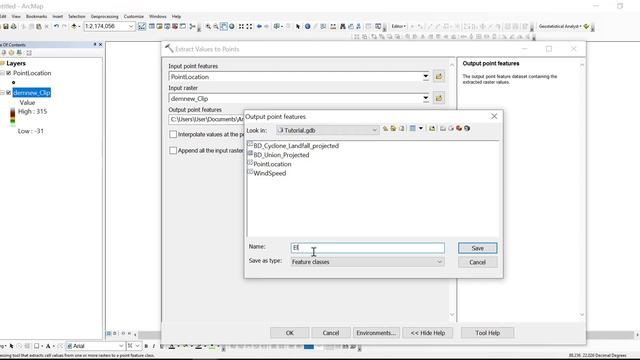The width and height of the screenshot is (640, 360).
Task: Select the demnew_Clip layer name
Action: pos(31,93)
